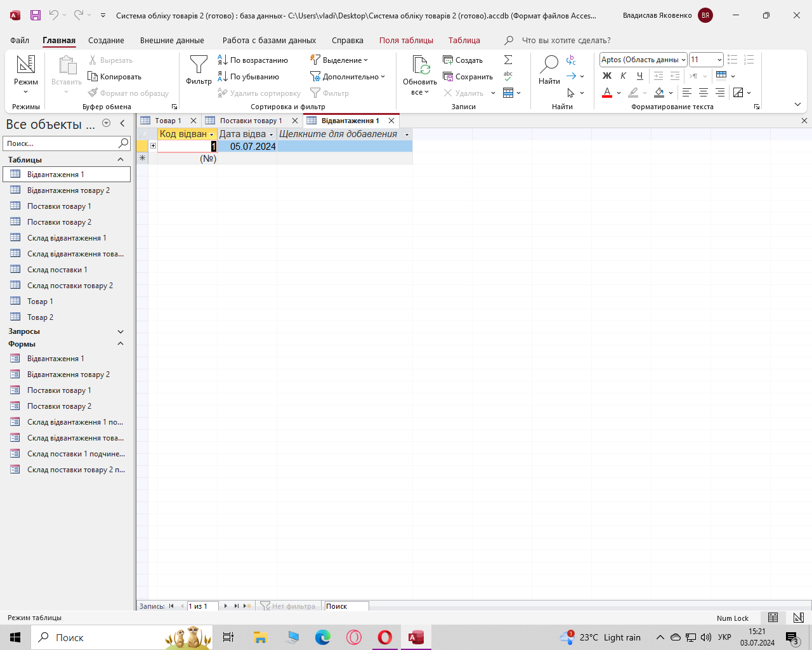Toggle bold text formatting Ж

pyautogui.click(x=607, y=76)
